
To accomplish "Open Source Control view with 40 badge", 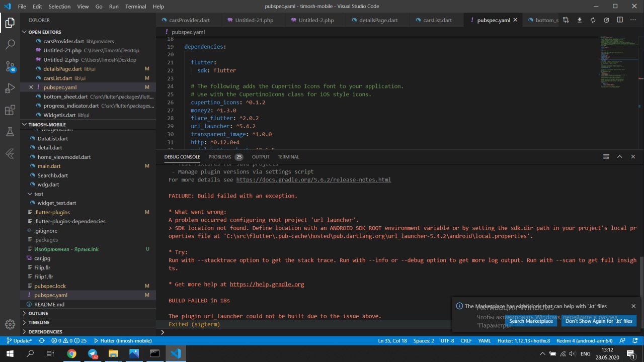I will tap(10, 66).
